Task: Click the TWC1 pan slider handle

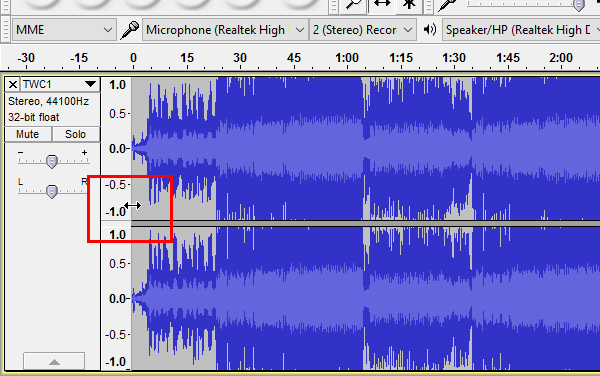Action: (52, 191)
